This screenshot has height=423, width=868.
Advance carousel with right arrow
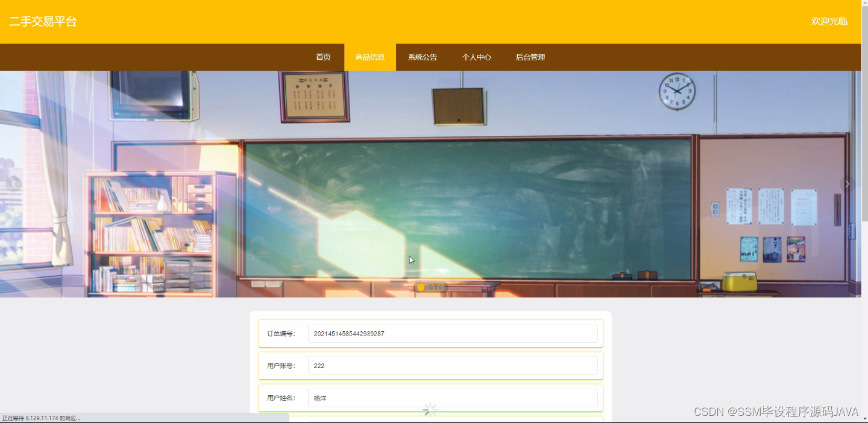coord(847,184)
